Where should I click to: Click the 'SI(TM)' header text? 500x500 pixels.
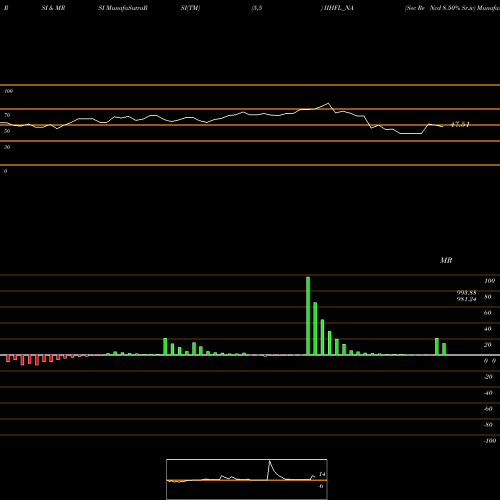190,8
